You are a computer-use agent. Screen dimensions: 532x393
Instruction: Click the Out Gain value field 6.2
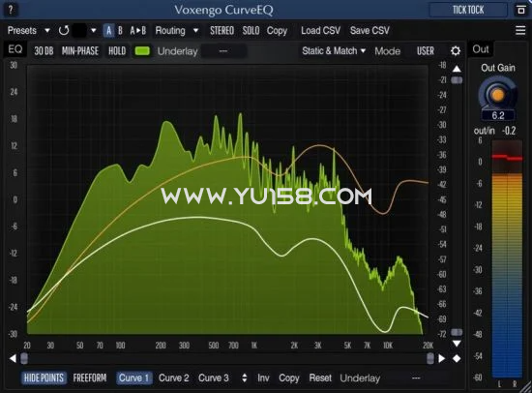point(498,115)
